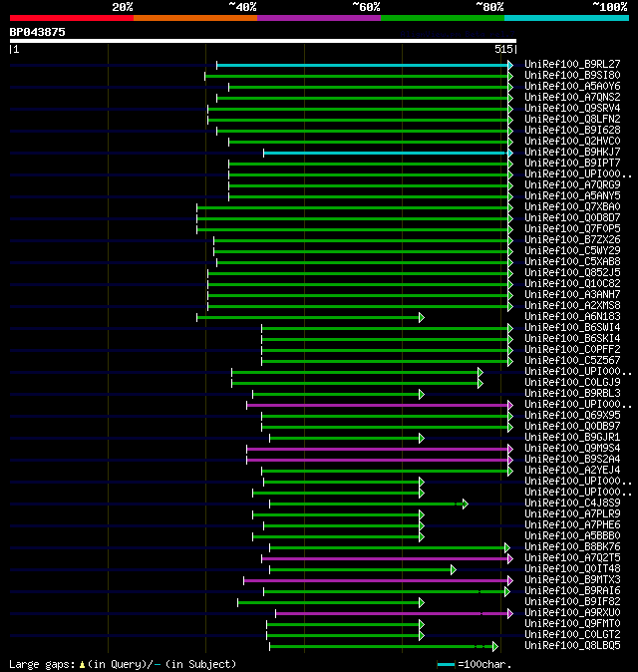
Task: Click the UniRef100_C5XAB8 label
Action: (x=572, y=262)
